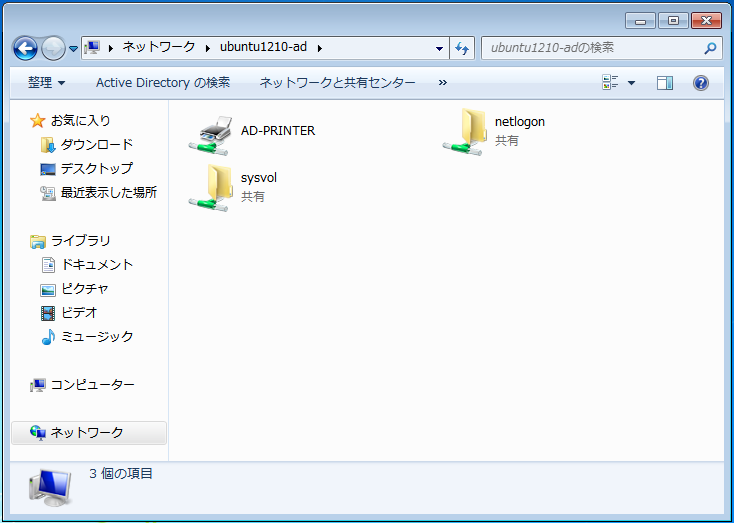Open recent pages dropdown beside Forward arrow

pyautogui.click(x=73, y=48)
